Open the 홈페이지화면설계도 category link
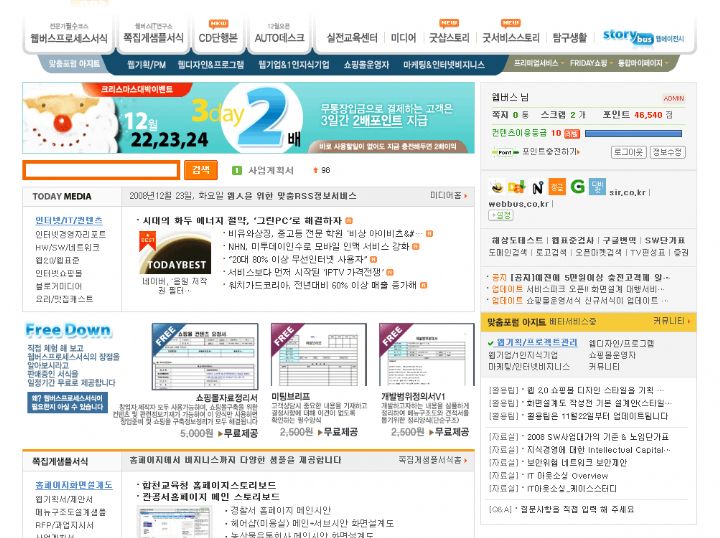The width and height of the screenshot is (720, 538). coord(74,485)
